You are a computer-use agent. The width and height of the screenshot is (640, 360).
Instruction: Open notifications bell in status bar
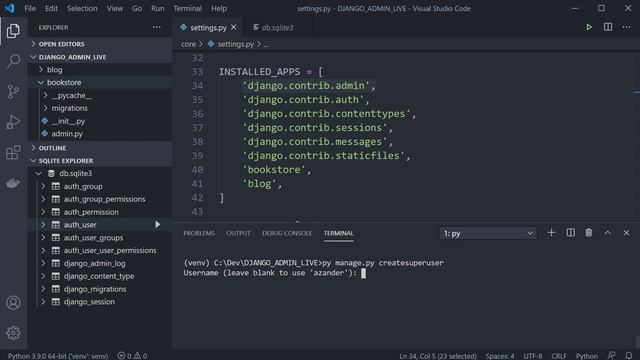(x=629, y=356)
